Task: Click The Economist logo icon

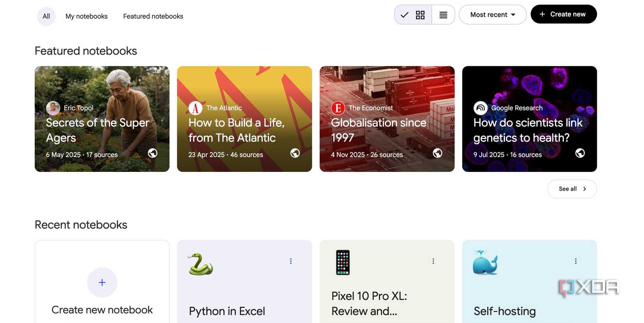Action: tap(338, 108)
